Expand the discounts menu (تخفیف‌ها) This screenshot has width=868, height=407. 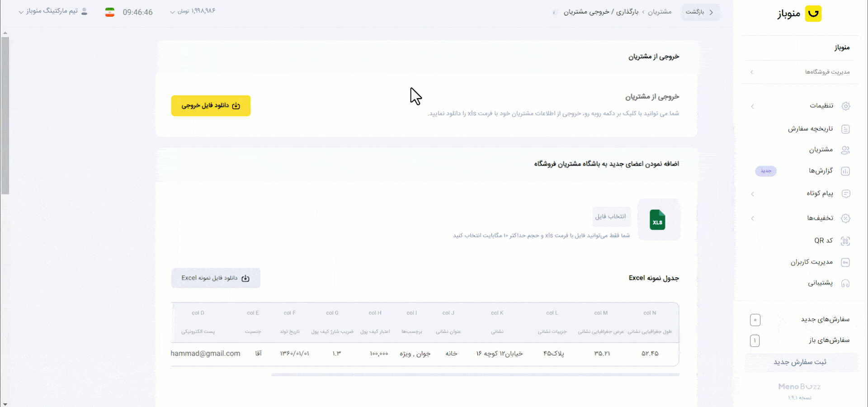pos(800,218)
